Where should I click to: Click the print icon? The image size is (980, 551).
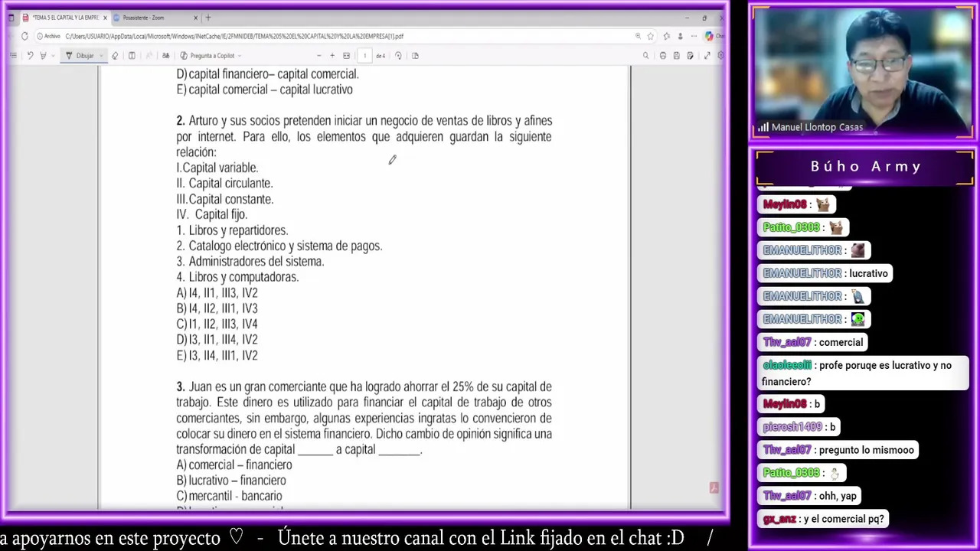click(x=663, y=55)
